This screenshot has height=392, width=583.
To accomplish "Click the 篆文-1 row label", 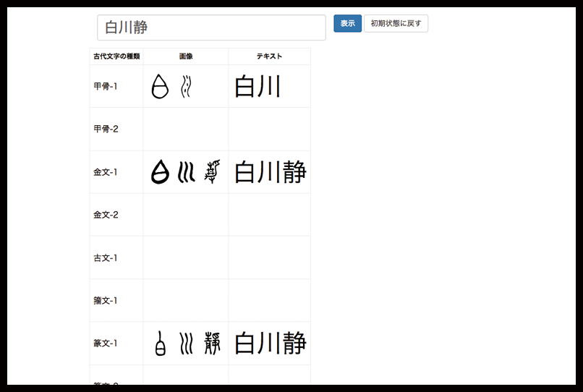I will pos(106,344).
